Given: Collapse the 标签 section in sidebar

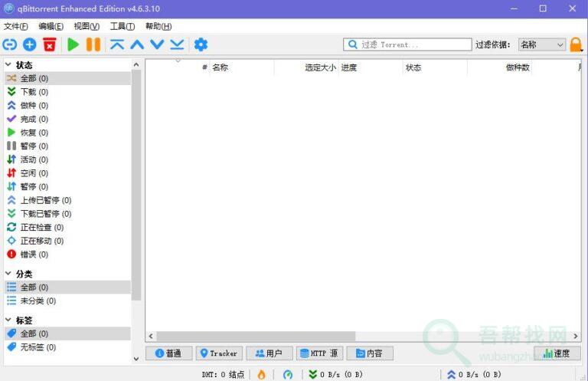Looking at the screenshot, I should 8,320.
